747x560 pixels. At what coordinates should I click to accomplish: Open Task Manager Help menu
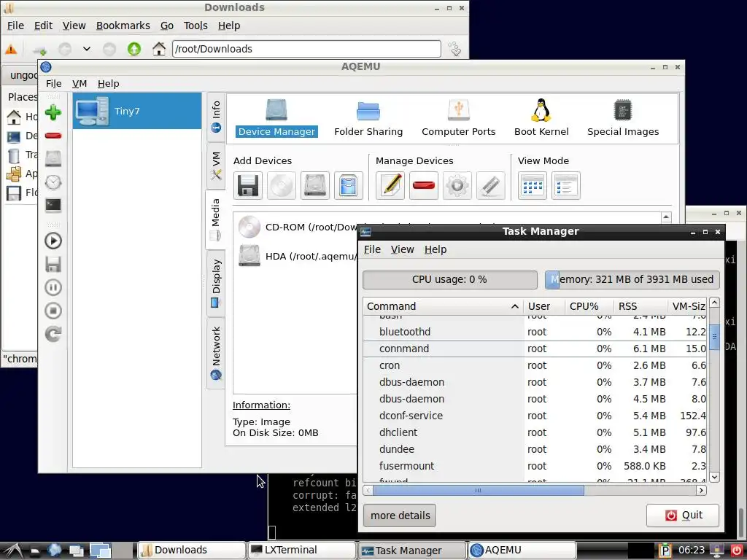(436, 249)
